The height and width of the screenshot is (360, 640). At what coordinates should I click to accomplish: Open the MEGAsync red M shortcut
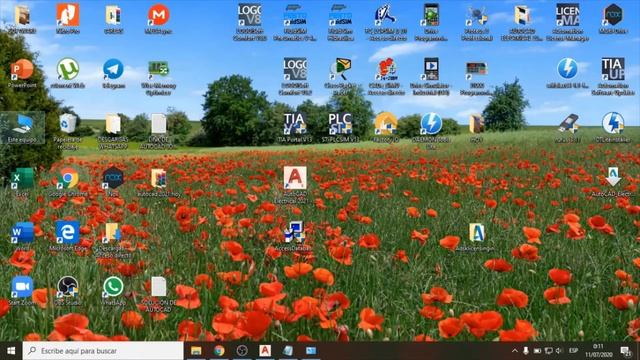158,15
